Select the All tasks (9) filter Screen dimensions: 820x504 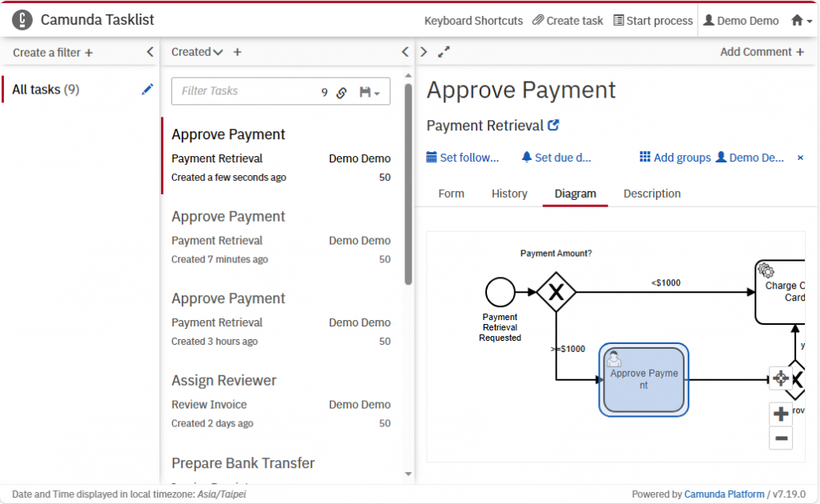(46, 90)
